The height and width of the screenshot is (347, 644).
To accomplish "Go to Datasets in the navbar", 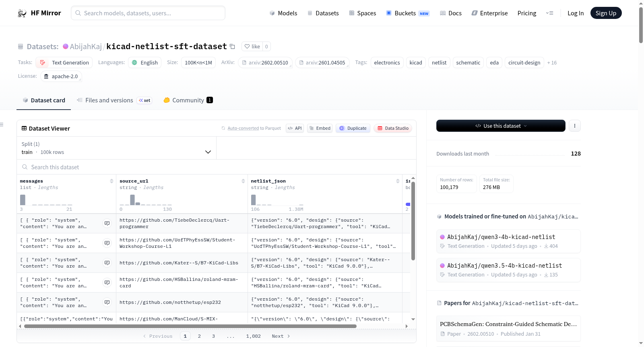I will (323, 13).
